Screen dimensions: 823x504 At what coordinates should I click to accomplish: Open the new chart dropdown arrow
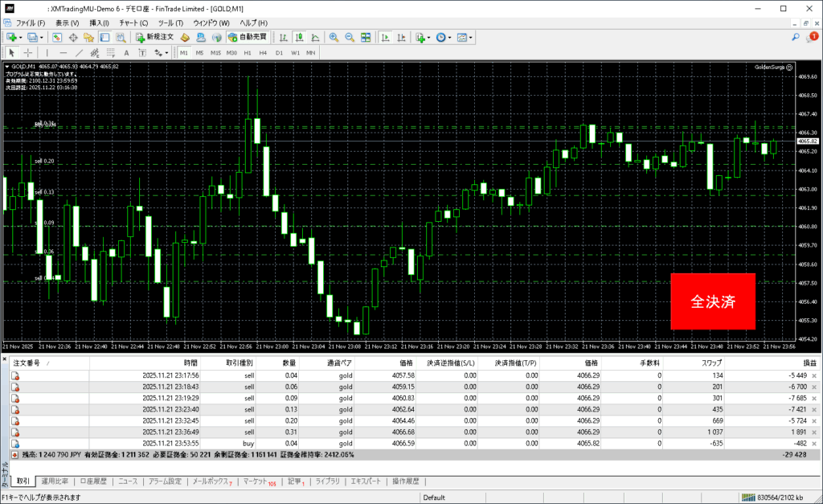pyautogui.click(x=21, y=37)
